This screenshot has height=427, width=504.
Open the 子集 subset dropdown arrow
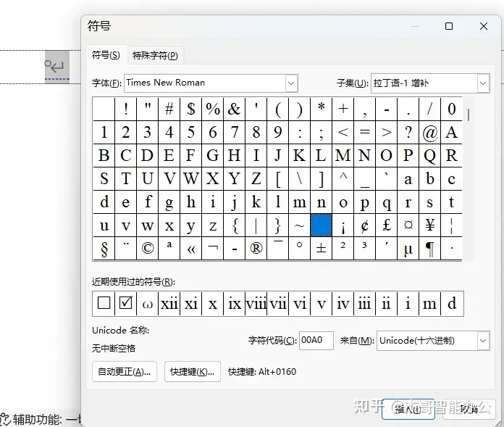pos(483,83)
